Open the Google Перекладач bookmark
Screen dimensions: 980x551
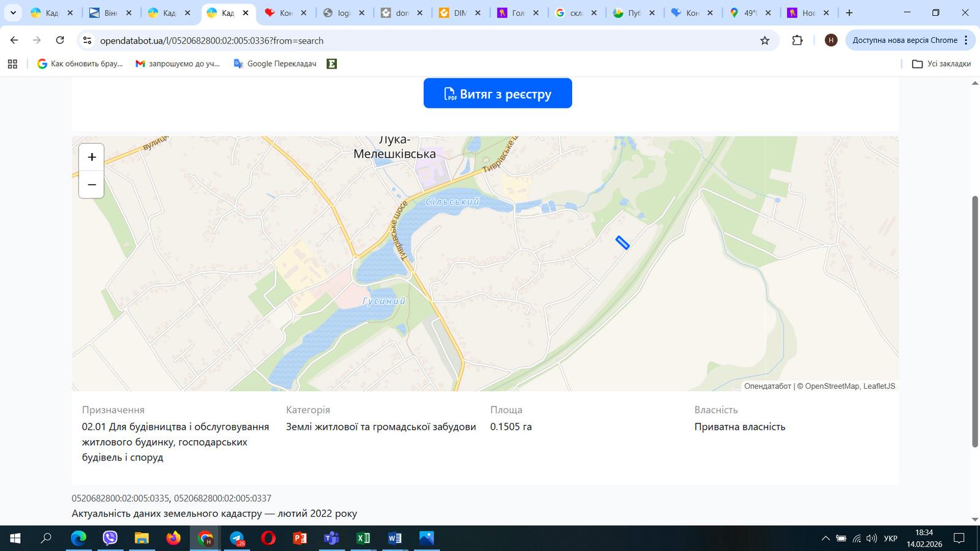(274, 63)
